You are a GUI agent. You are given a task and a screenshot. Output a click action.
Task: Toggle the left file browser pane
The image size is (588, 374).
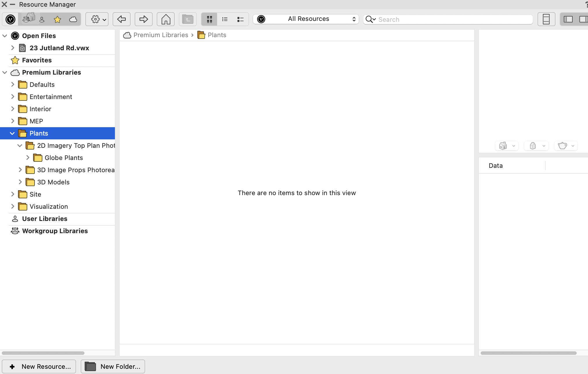(x=568, y=19)
